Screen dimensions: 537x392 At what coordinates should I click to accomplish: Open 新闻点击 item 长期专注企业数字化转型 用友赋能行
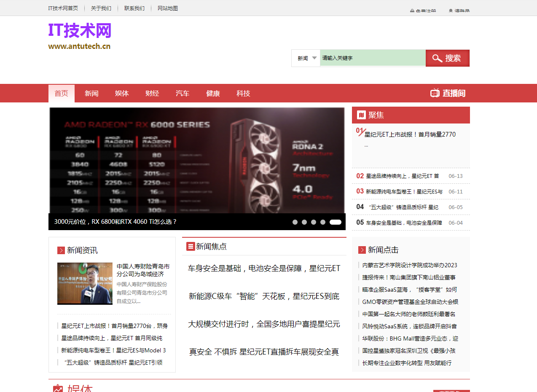[x=407, y=363]
